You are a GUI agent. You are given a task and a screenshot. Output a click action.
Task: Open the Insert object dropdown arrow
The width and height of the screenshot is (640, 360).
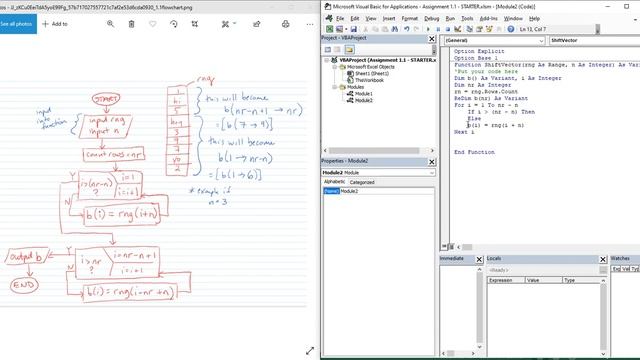tap(346, 29)
